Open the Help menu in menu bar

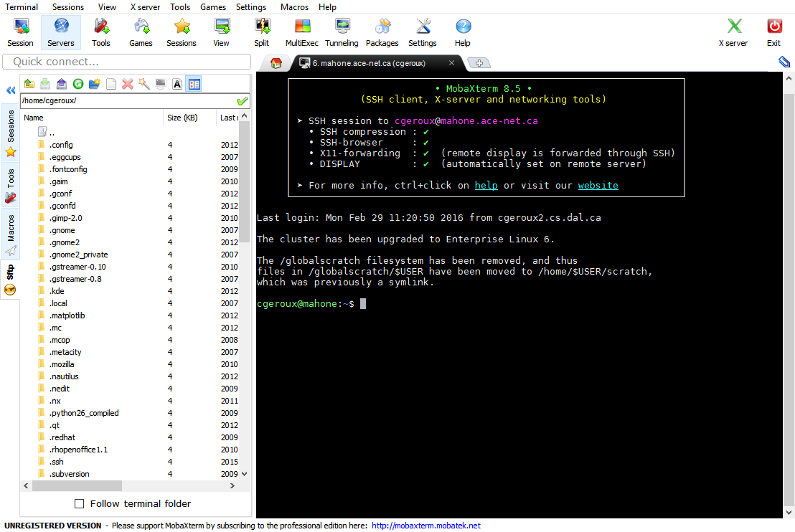[327, 7]
